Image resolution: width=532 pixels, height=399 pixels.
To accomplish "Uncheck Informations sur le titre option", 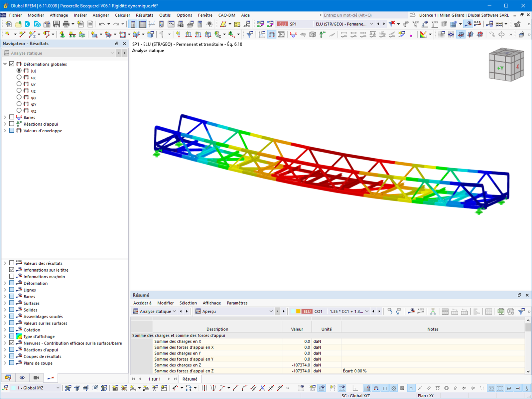I will (x=12, y=270).
